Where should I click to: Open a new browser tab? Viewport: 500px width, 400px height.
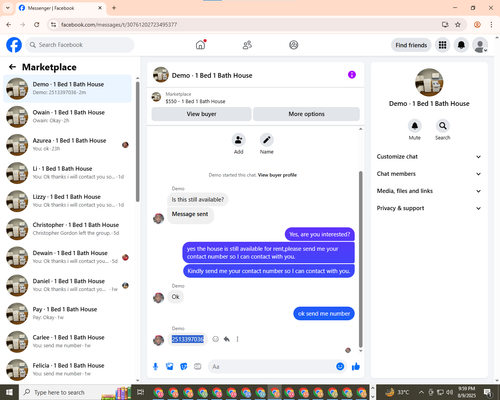(114, 8)
